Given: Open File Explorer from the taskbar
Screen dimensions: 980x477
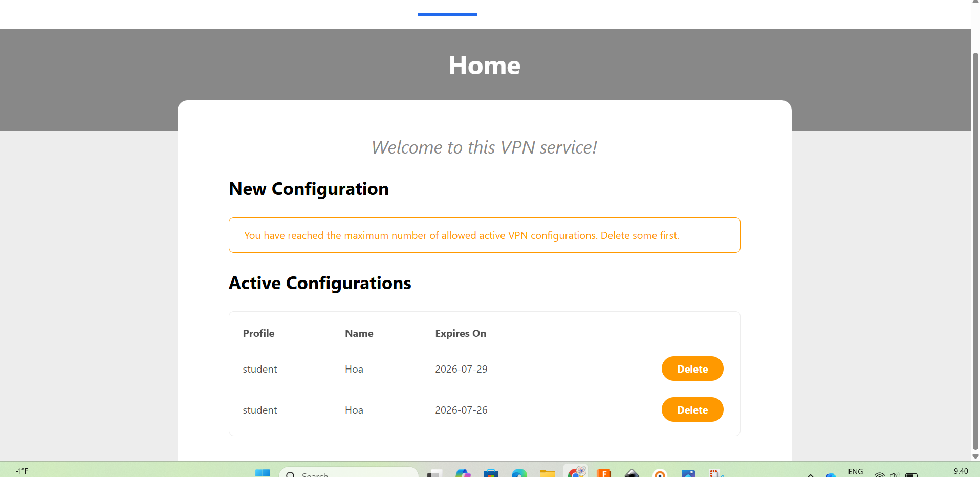Looking at the screenshot, I should (x=547, y=473).
